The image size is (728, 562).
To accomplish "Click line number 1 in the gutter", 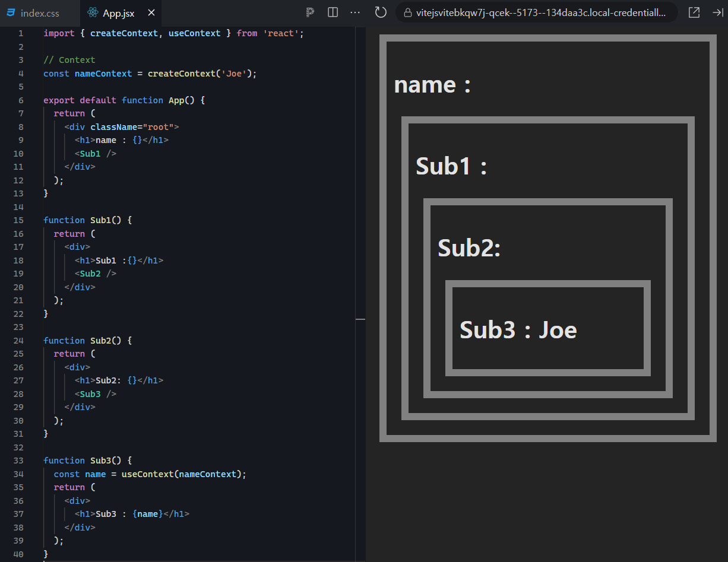I will (21, 33).
